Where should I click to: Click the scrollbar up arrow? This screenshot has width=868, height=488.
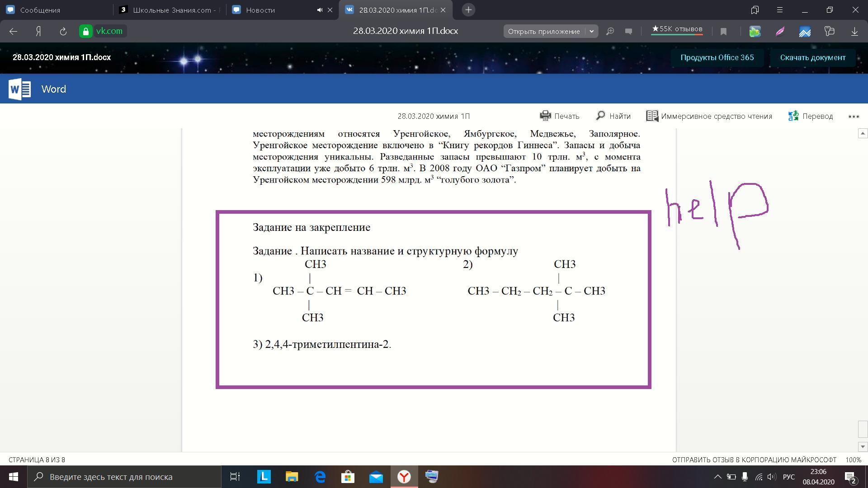pyautogui.click(x=863, y=133)
